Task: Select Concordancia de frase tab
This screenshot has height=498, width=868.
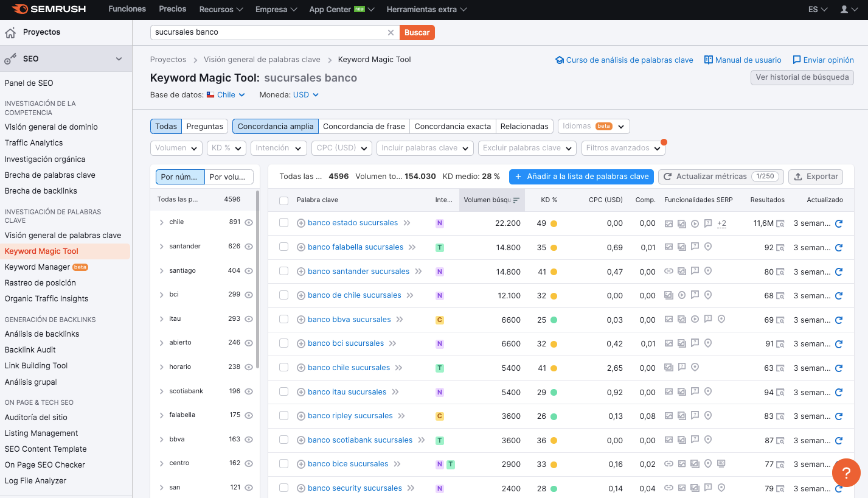Action: (x=364, y=127)
